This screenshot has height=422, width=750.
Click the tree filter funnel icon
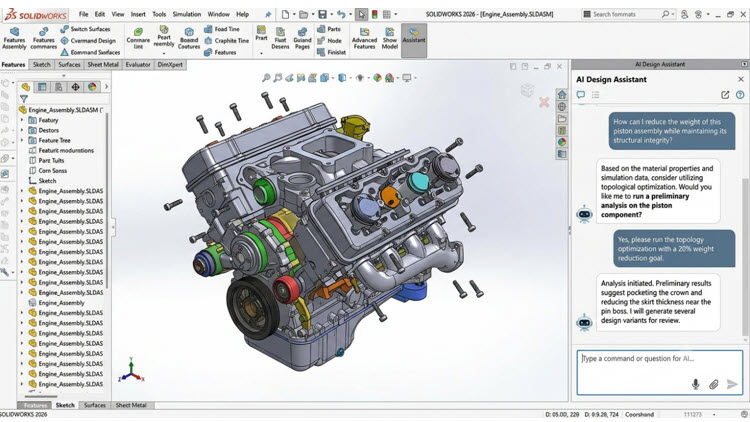click(23, 99)
